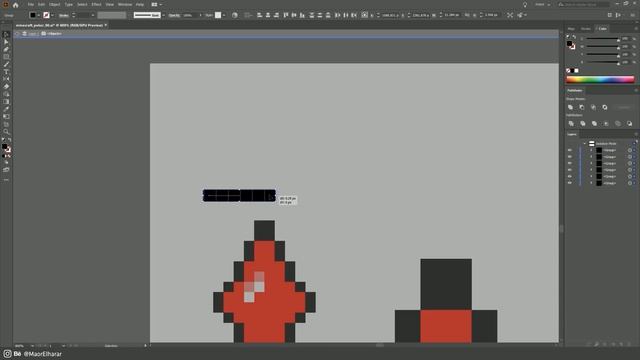Click Minus Front shape mode
The width and height of the screenshot is (640, 360).
[x=582, y=107]
